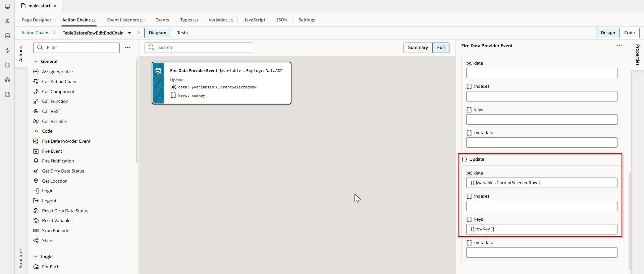Switch to the Event Listeners tab
This screenshot has width=644, height=274.
125,20
